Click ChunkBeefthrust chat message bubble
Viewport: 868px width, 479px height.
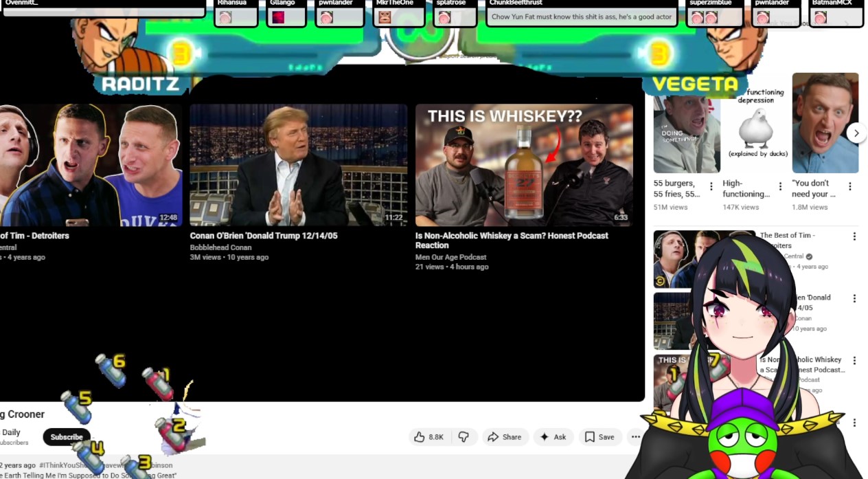pos(582,16)
